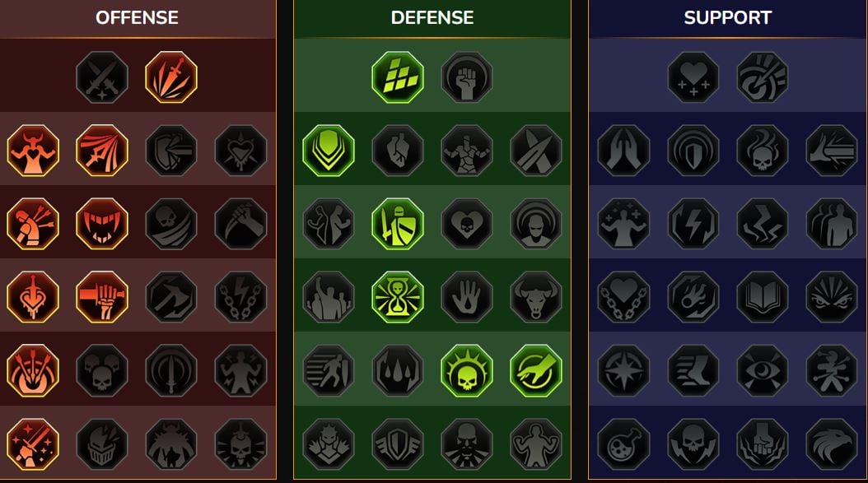Select the spiked skull defense mastery
This screenshot has height=483, width=868.
click(467, 371)
